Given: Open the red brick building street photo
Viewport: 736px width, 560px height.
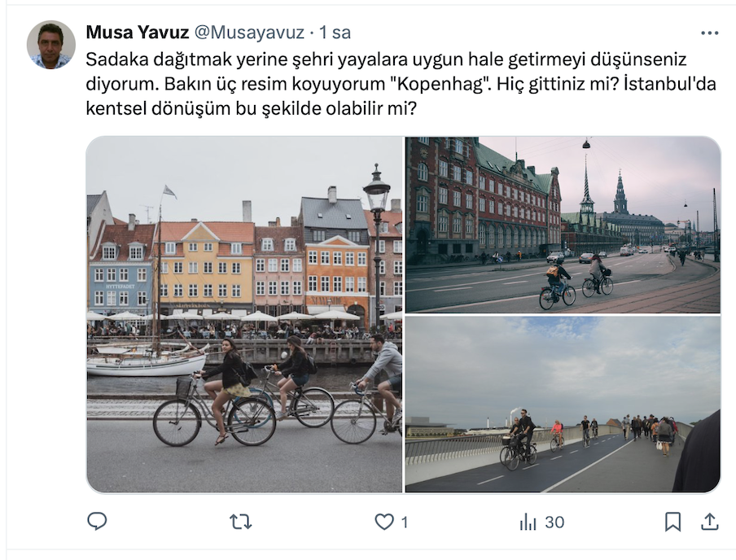Looking at the screenshot, I should (x=563, y=225).
